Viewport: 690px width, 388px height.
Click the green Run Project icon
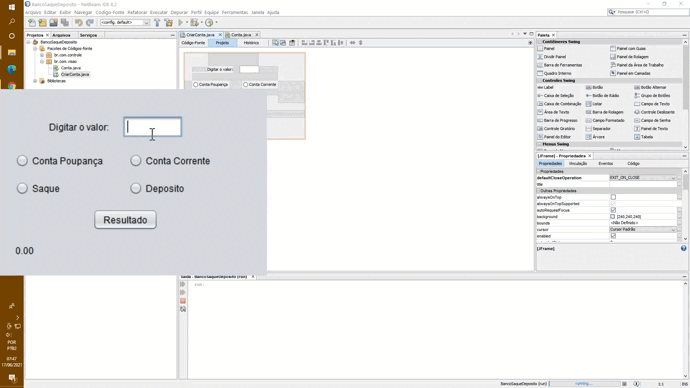pos(180,22)
